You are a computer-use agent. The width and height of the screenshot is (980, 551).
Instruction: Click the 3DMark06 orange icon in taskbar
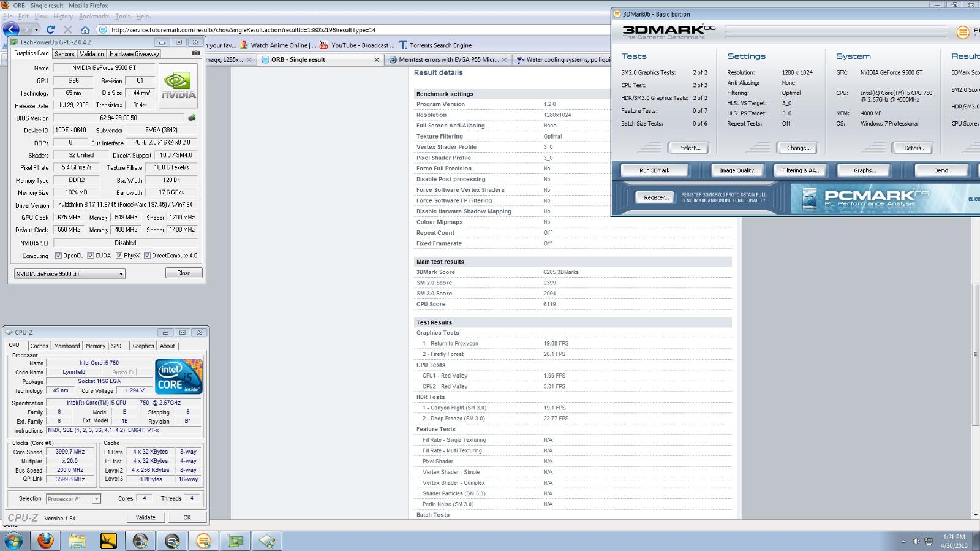coord(203,541)
